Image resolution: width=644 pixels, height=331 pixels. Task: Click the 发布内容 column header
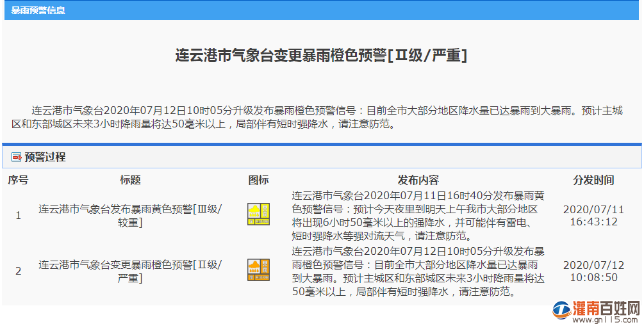[x=418, y=180]
